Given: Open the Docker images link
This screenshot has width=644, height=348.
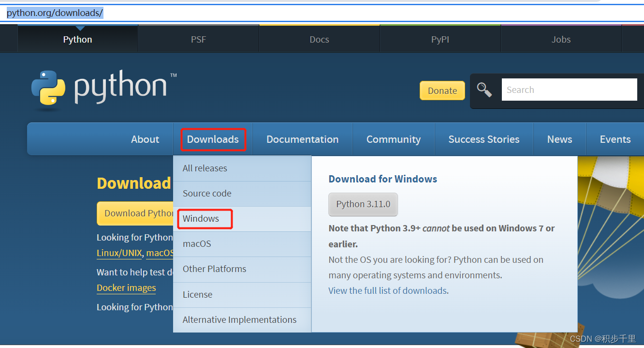Looking at the screenshot, I should (x=126, y=288).
